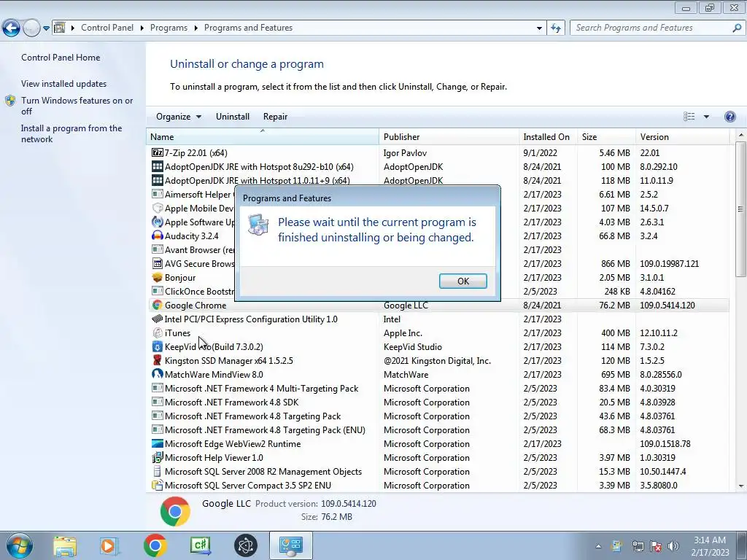Screen dimensions: 747x560
Task: Sort by the Publisher column header
Action: point(449,136)
